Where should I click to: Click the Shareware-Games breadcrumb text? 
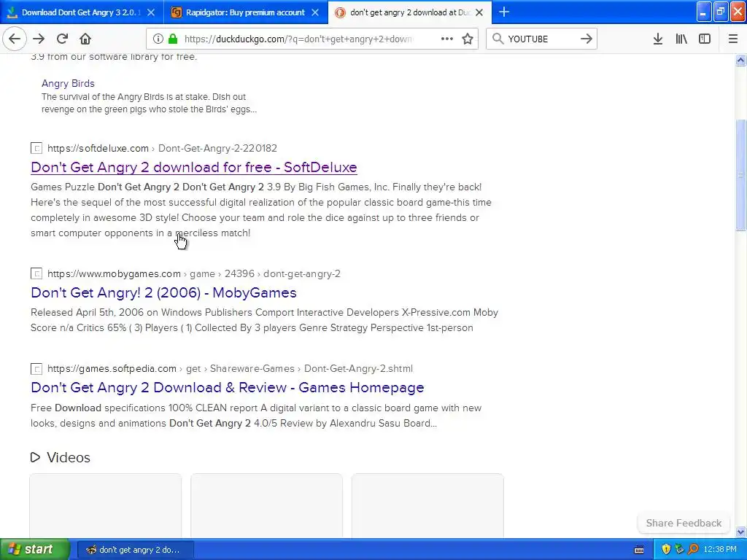point(252,368)
